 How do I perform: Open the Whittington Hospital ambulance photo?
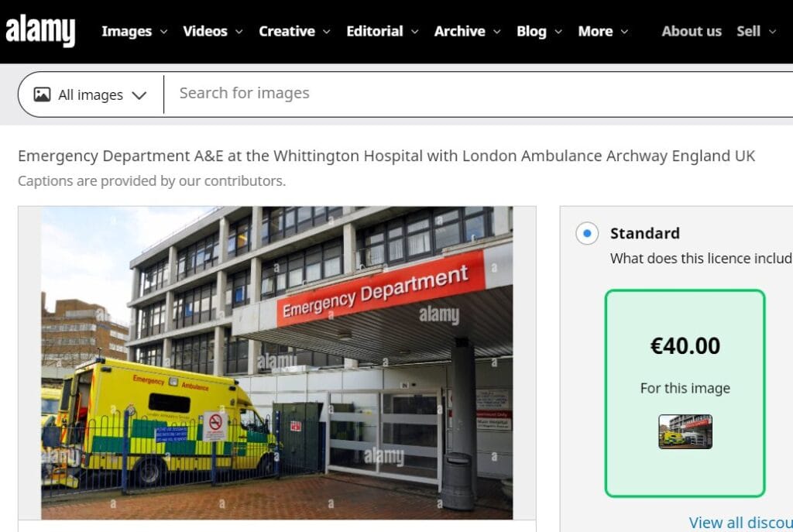coord(276,362)
